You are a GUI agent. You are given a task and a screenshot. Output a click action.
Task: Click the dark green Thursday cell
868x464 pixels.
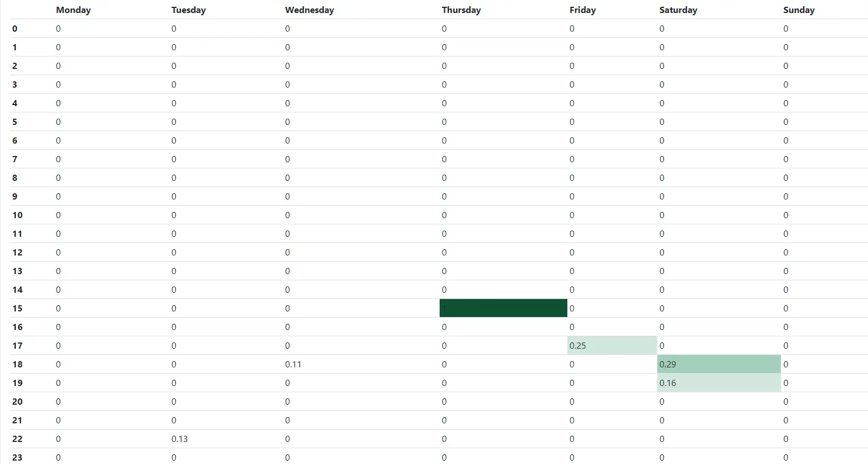503,308
